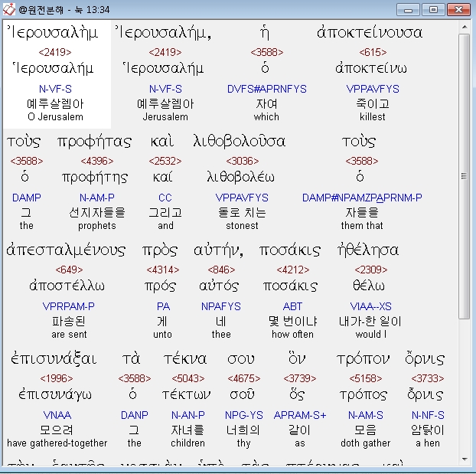Click Strong's number <2532>
Viewport: 476px width, 474px height.
tap(165, 161)
